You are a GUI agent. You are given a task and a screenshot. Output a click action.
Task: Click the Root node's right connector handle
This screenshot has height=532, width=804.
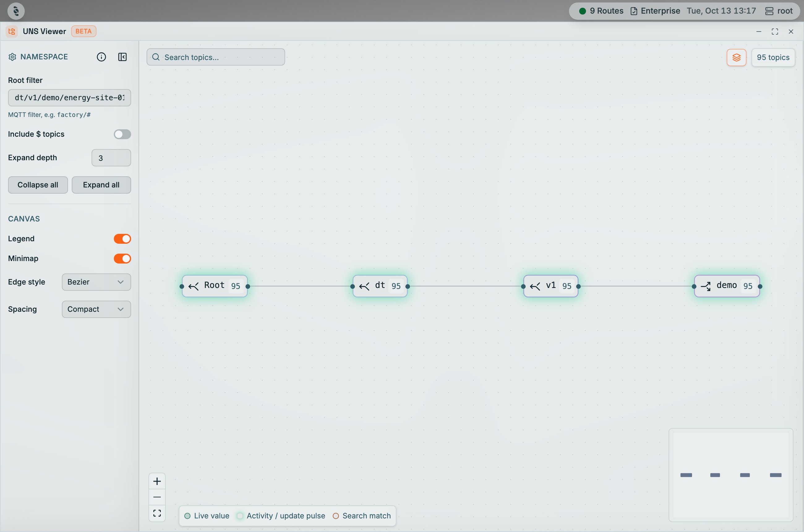(248, 286)
